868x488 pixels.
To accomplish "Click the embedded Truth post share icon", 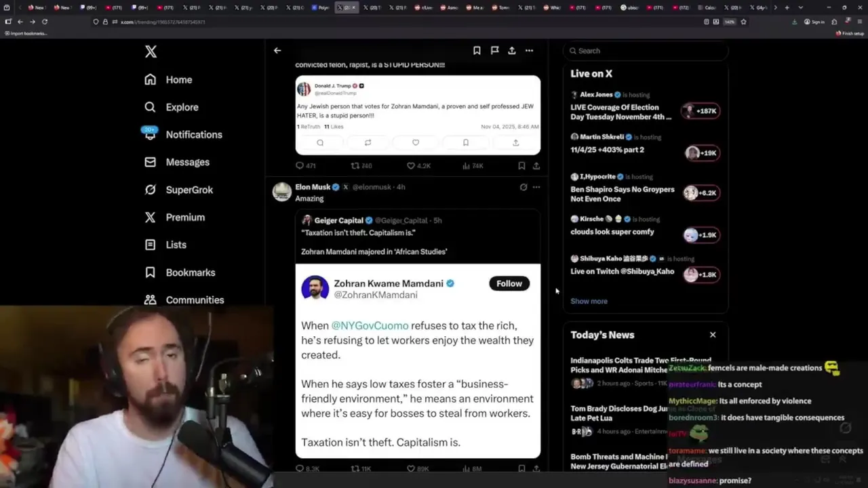I will [x=515, y=142].
